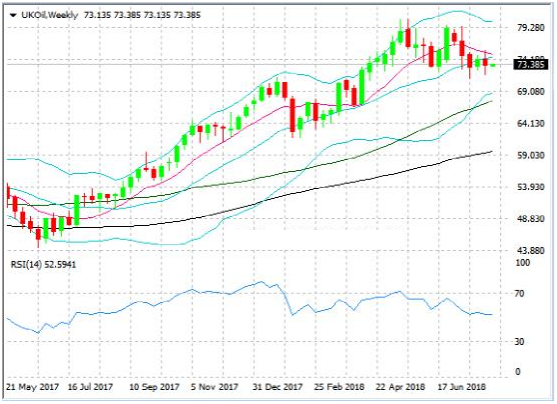This screenshot has width=557, height=404.
Task: Click the 16 Jul 2017 date label
Action: [90, 387]
